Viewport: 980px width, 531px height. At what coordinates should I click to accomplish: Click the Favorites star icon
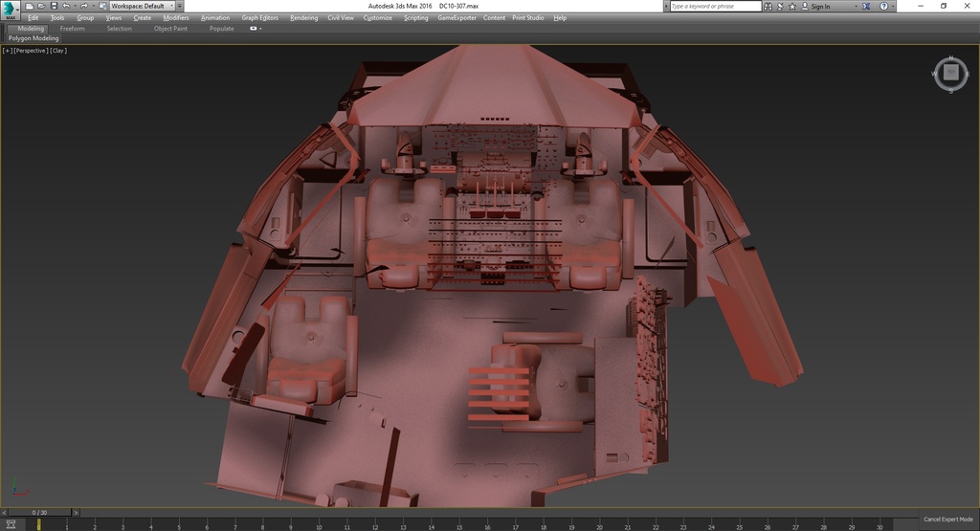(x=791, y=6)
